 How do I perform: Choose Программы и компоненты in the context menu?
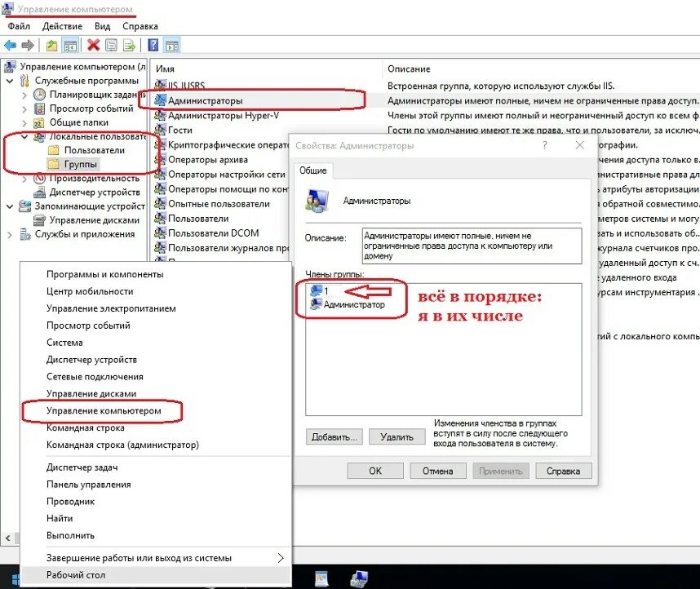105,274
